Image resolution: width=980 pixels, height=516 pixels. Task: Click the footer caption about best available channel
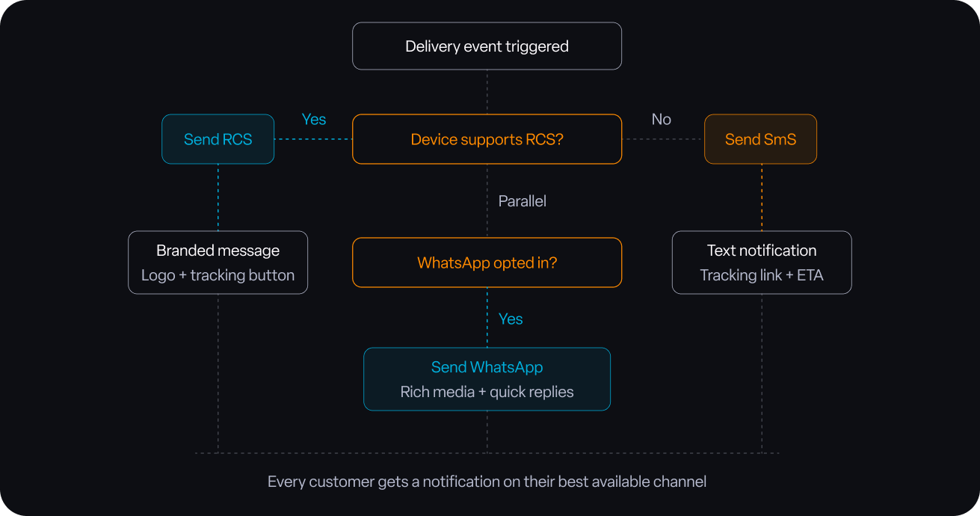pyautogui.click(x=487, y=482)
